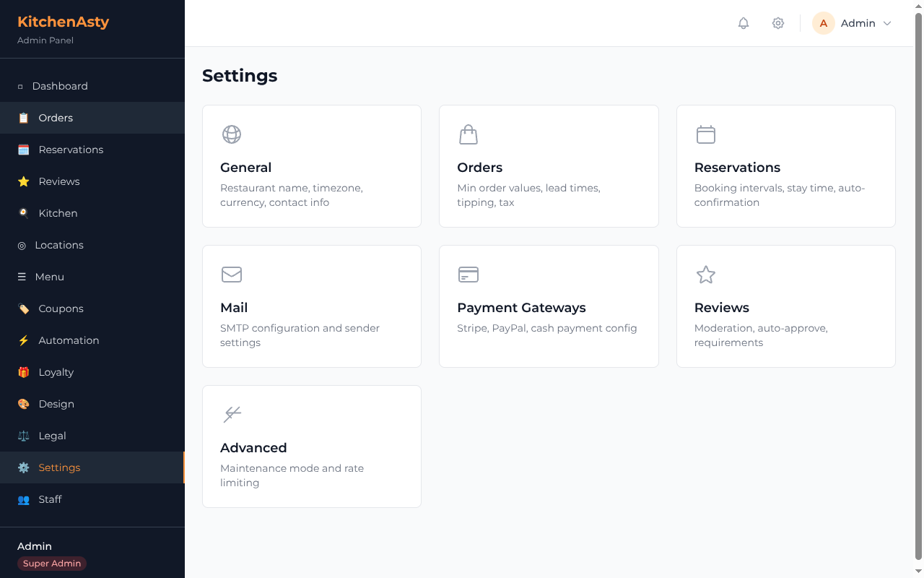The width and height of the screenshot is (924, 578).
Task: Open the settings gear icon in header
Action: pyautogui.click(x=777, y=23)
